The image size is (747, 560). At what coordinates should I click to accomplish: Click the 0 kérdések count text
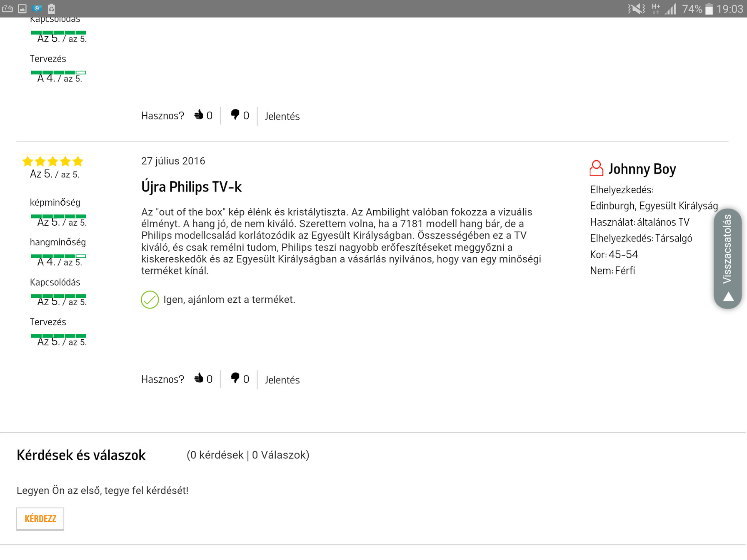(x=215, y=455)
